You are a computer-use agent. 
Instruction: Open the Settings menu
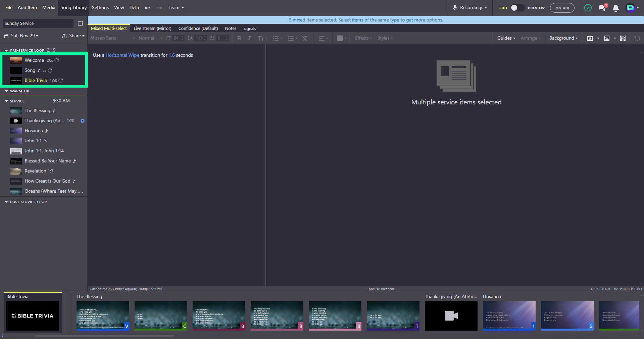100,7
